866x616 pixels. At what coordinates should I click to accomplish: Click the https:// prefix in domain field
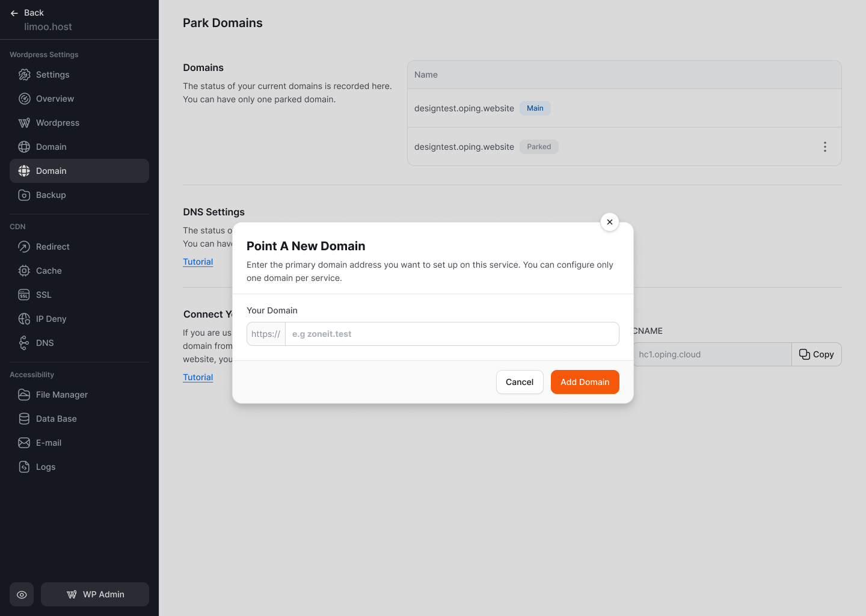click(266, 334)
